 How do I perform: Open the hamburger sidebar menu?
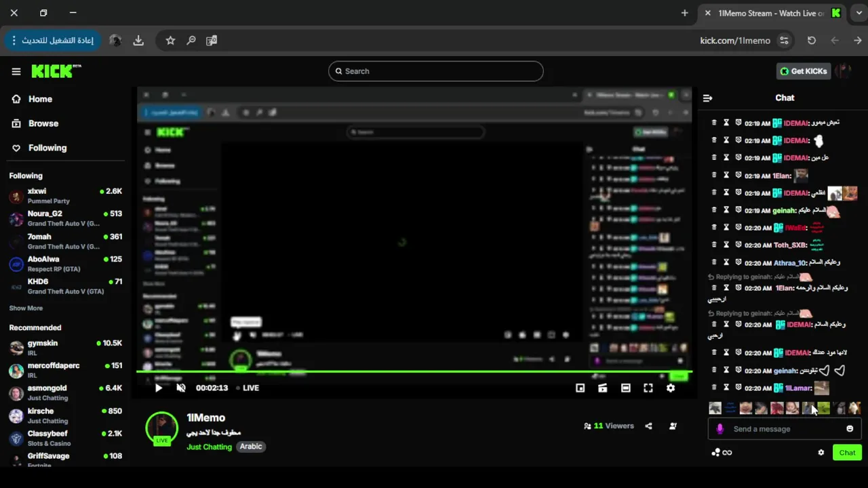(x=16, y=71)
